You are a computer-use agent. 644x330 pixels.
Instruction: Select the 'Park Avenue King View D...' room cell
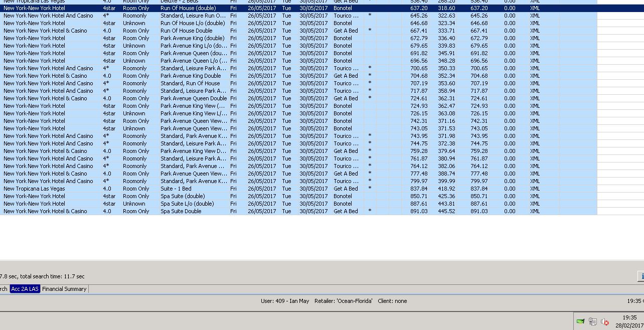(x=194, y=151)
